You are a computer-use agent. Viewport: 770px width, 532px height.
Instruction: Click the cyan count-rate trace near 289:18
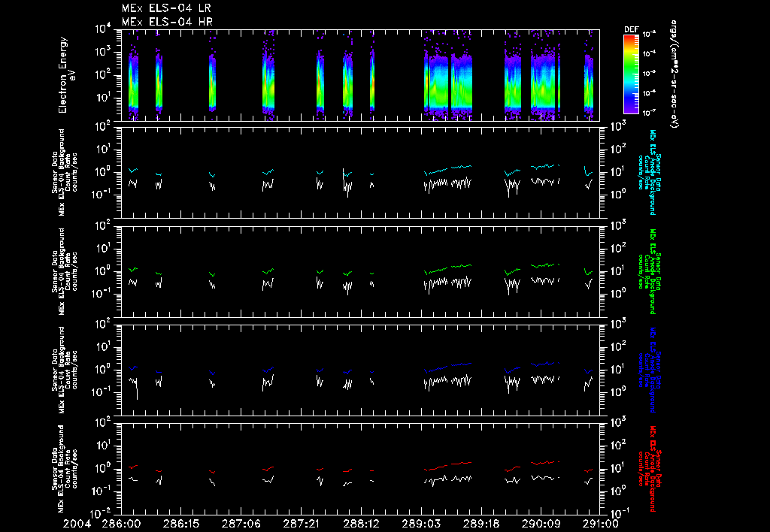pos(462,167)
